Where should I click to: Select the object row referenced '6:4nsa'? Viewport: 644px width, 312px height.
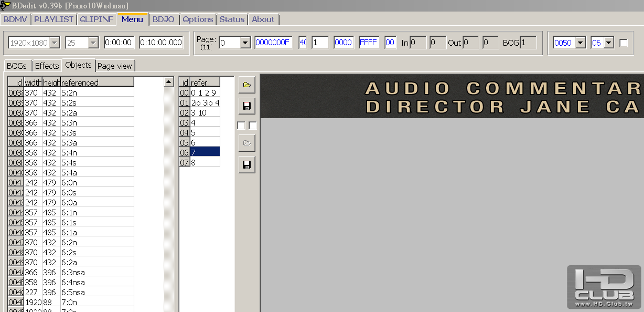71,282
